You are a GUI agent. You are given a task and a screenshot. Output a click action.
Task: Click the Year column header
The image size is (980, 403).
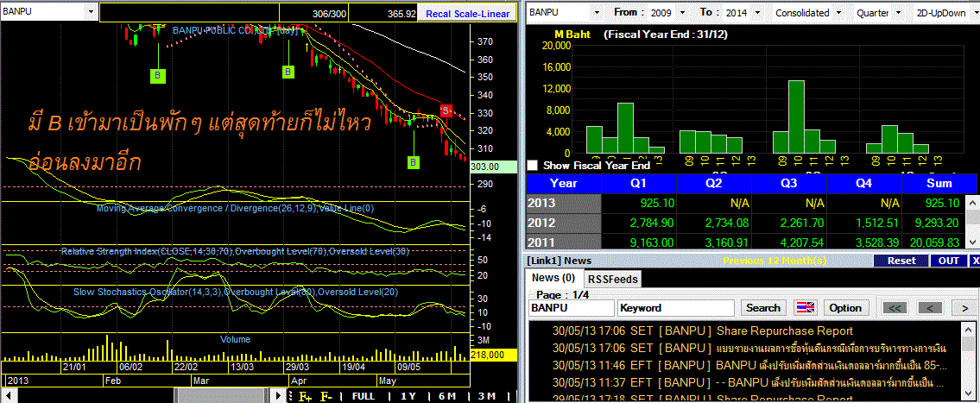pos(564,183)
